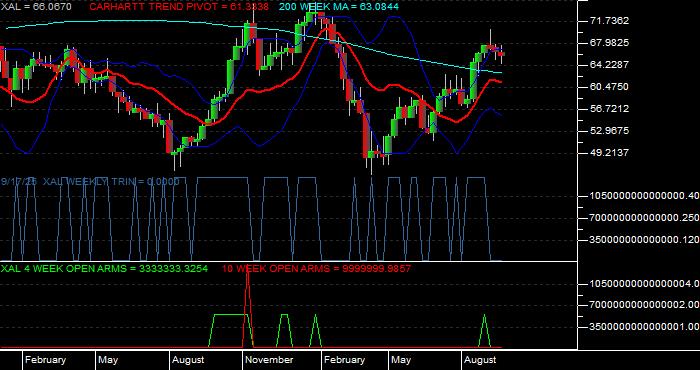Select the 49.2137 price axis label
Viewport: 700px width, 370px height.
click(609, 153)
